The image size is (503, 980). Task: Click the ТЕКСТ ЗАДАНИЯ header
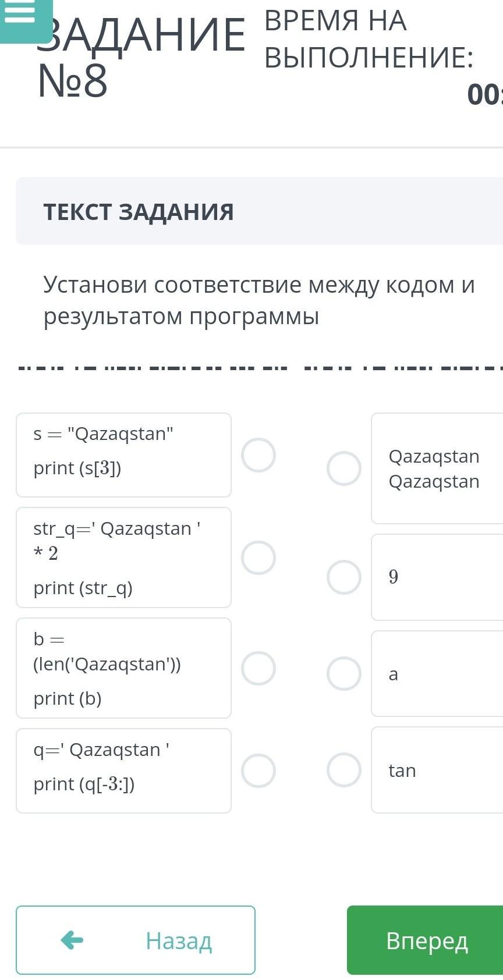click(x=139, y=212)
